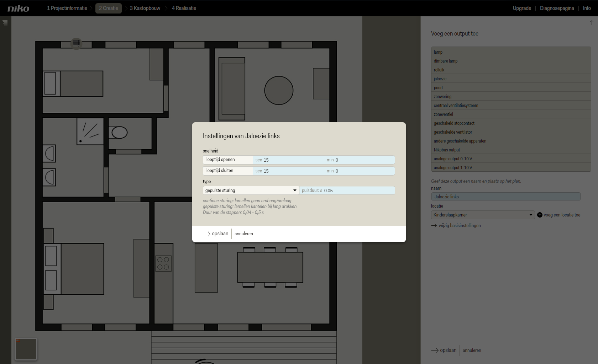Click opslaan in the side panel

pos(444,350)
